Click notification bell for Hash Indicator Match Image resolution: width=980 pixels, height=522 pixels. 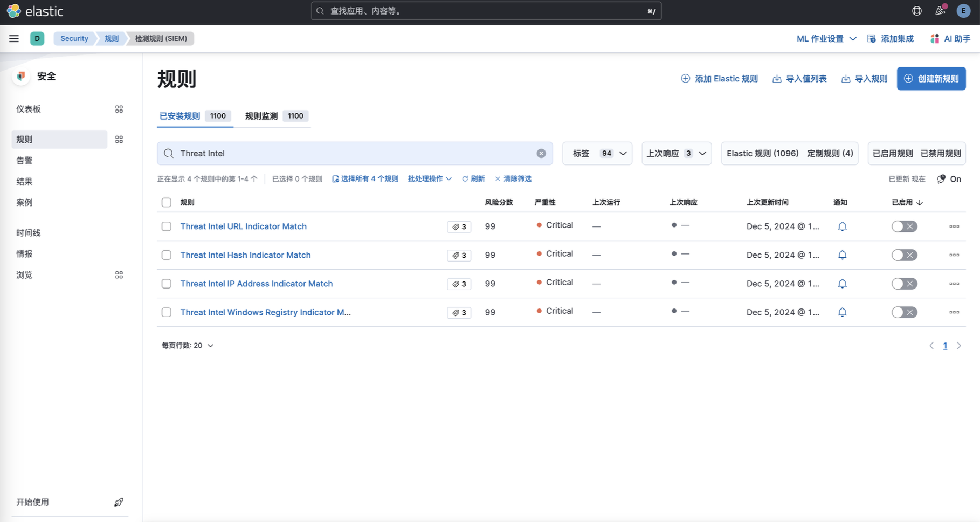(x=842, y=255)
